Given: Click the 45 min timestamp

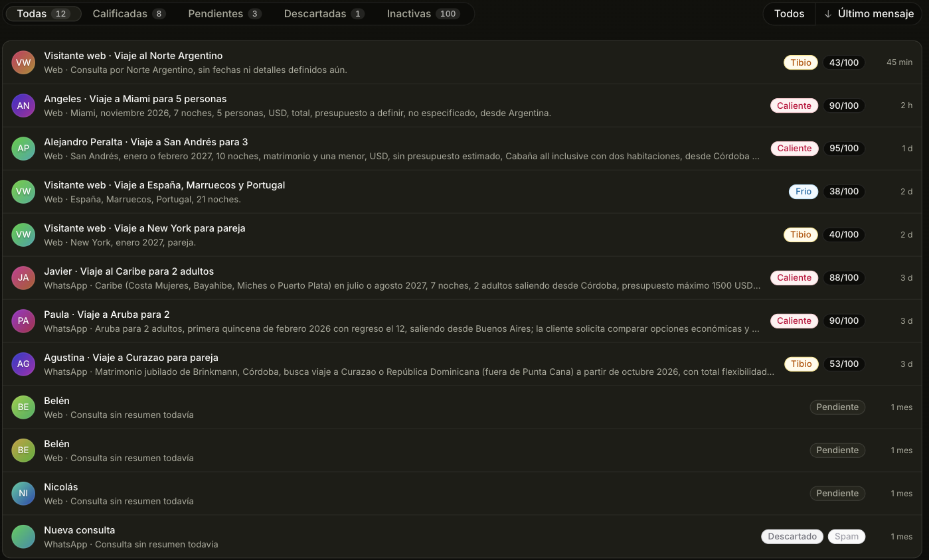Looking at the screenshot, I should pos(899,62).
